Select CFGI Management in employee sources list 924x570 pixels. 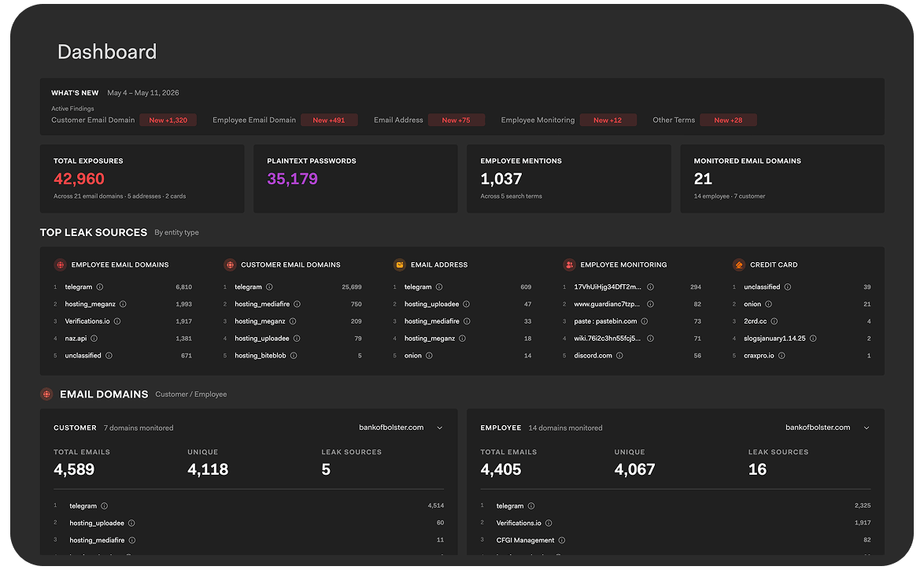pyautogui.click(x=525, y=540)
